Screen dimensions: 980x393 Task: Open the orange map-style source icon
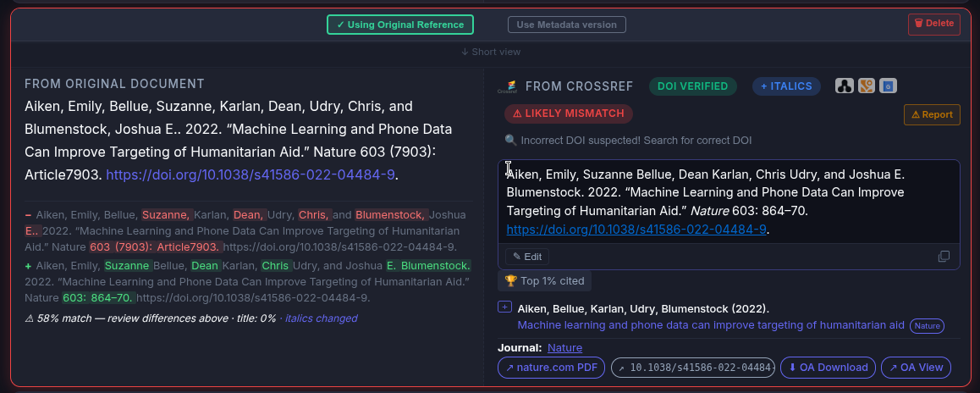pos(867,86)
